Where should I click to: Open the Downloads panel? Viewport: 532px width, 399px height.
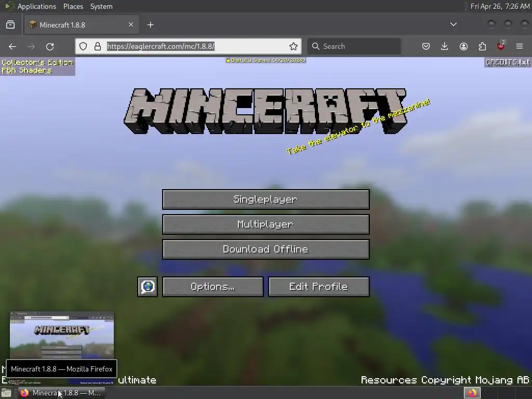point(445,46)
